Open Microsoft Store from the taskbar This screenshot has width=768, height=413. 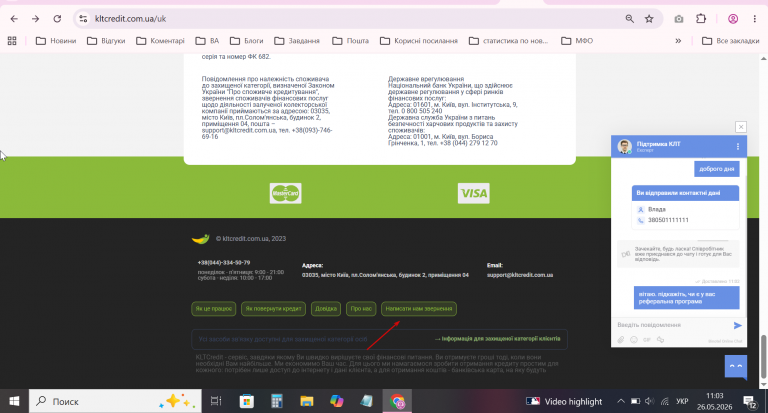click(x=246, y=401)
